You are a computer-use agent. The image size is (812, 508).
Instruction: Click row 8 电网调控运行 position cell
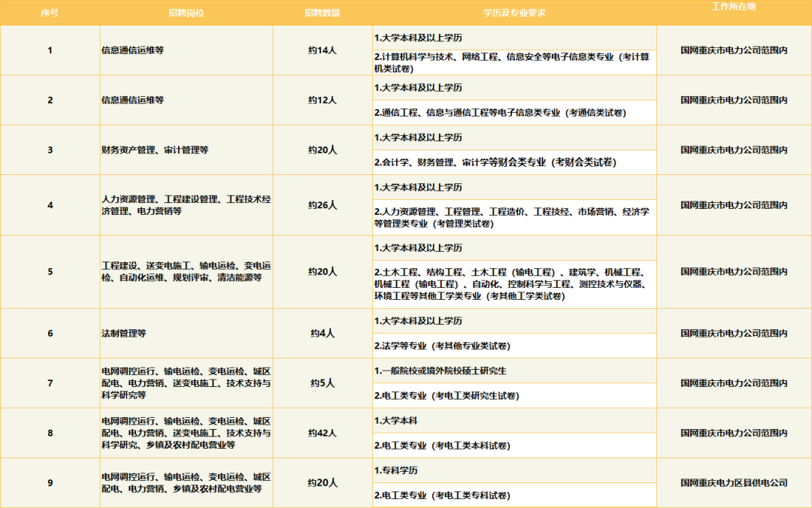[x=186, y=432]
